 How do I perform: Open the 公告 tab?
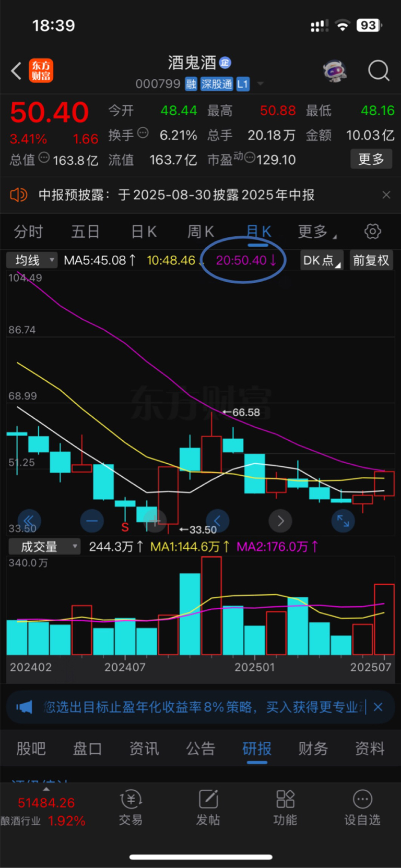pos(200,749)
